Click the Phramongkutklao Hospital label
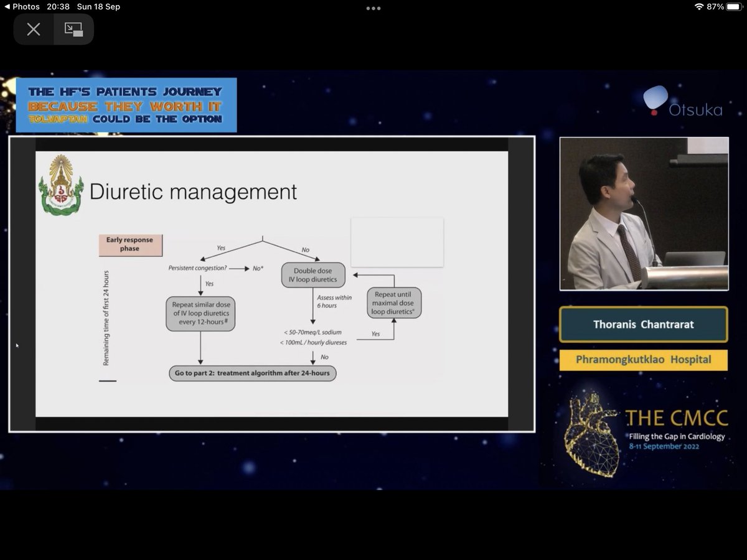 (643, 360)
